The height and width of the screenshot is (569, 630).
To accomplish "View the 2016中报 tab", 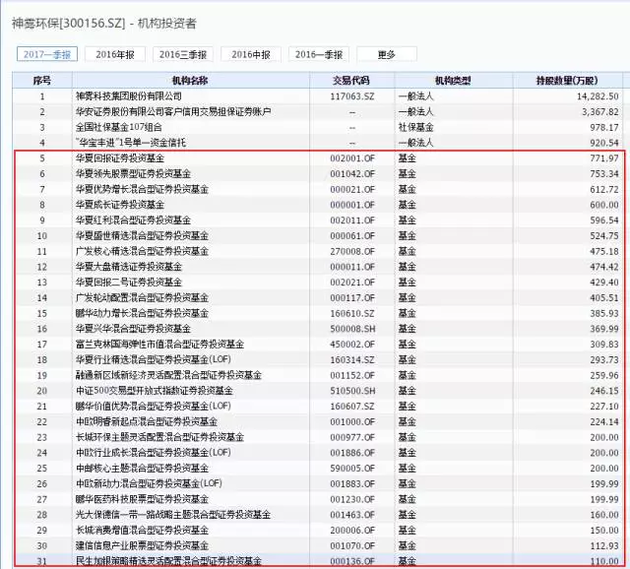I will (251, 54).
